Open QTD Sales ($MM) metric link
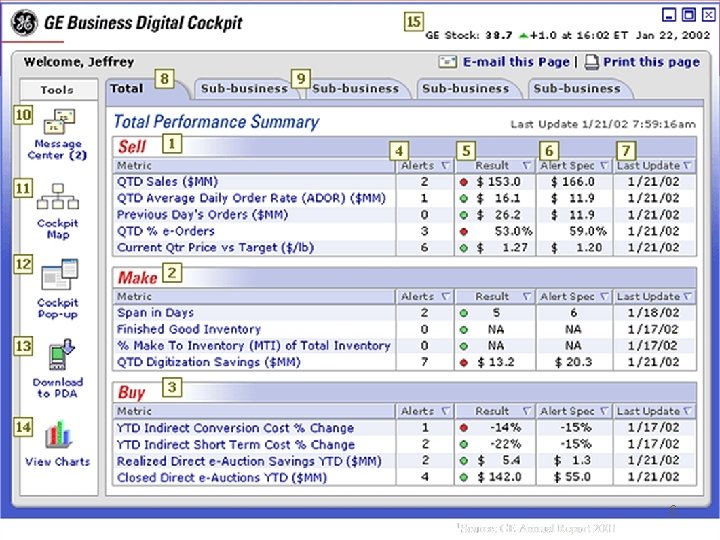Viewport: 720px width, 540px height. [167, 182]
